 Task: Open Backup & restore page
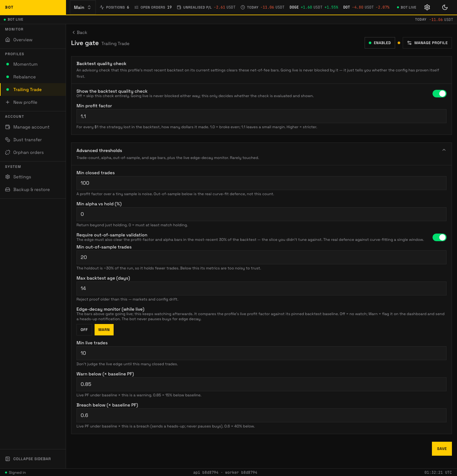33,189
